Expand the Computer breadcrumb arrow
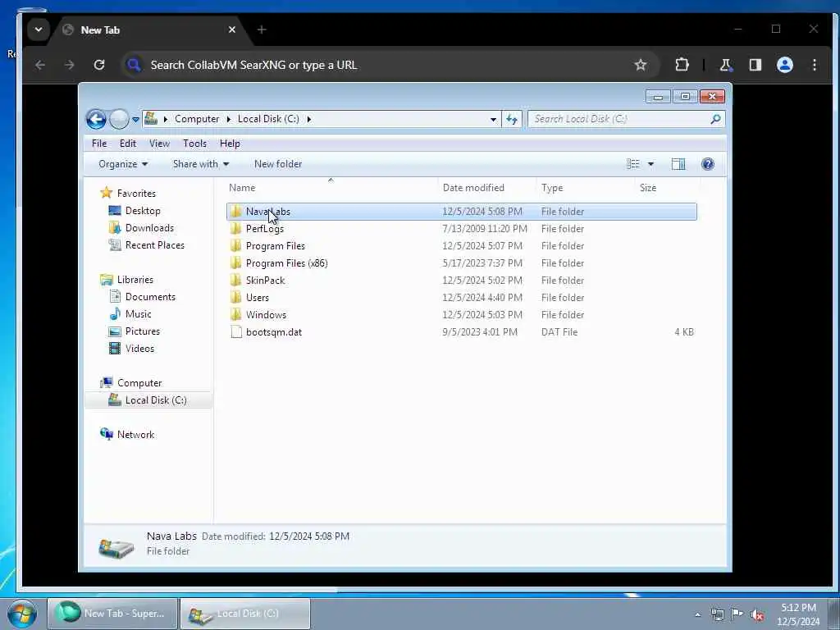Viewport: 840px width, 630px height. point(229,119)
